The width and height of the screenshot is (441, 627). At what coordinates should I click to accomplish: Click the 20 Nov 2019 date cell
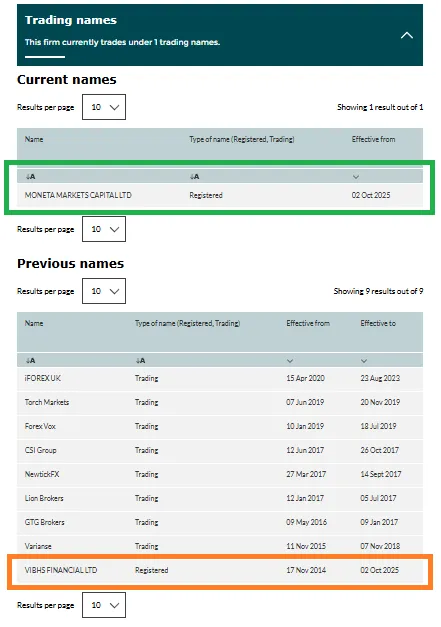pos(380,402)
